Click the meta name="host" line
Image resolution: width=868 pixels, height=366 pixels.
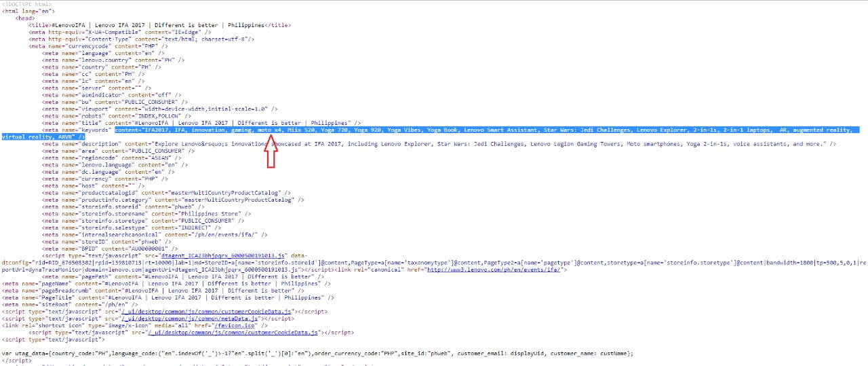point(94,185)
